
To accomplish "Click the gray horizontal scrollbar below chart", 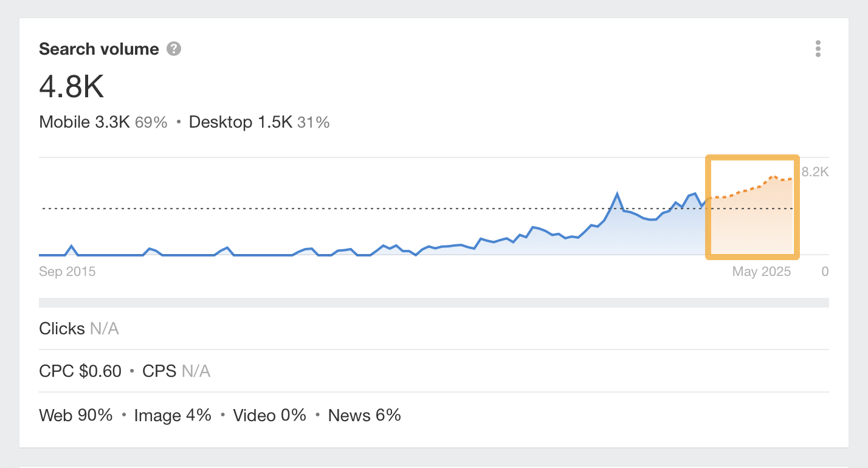I will click(x=433, y=302).
